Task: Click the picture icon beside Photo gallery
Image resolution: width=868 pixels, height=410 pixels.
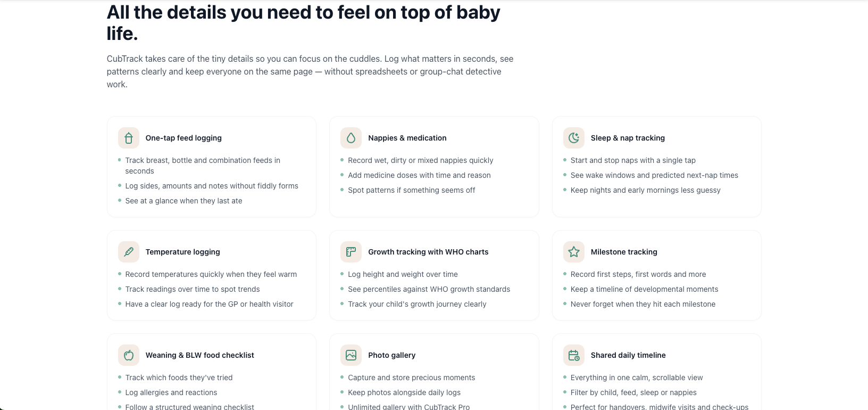Action: (351, 355)
